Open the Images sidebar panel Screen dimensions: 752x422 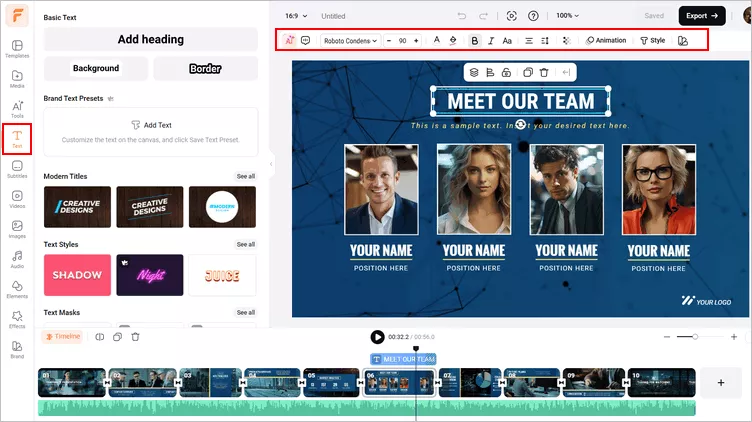click(17, 229)
